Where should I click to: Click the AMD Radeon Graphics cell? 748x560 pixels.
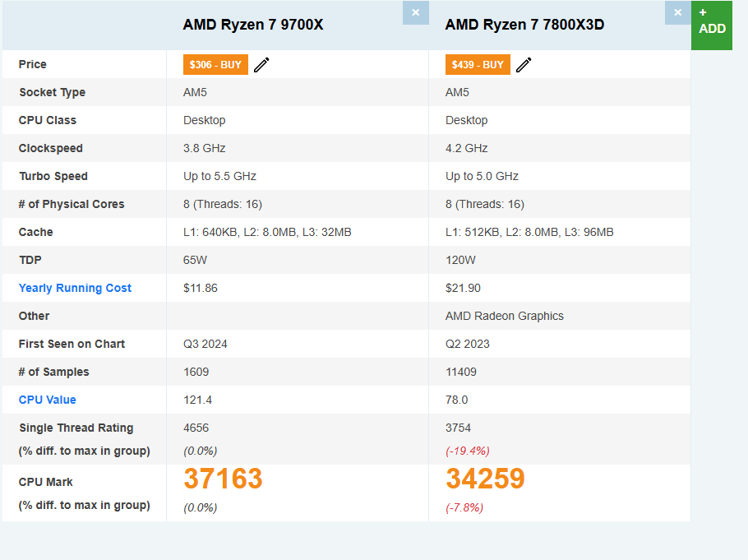pos(504,316)
